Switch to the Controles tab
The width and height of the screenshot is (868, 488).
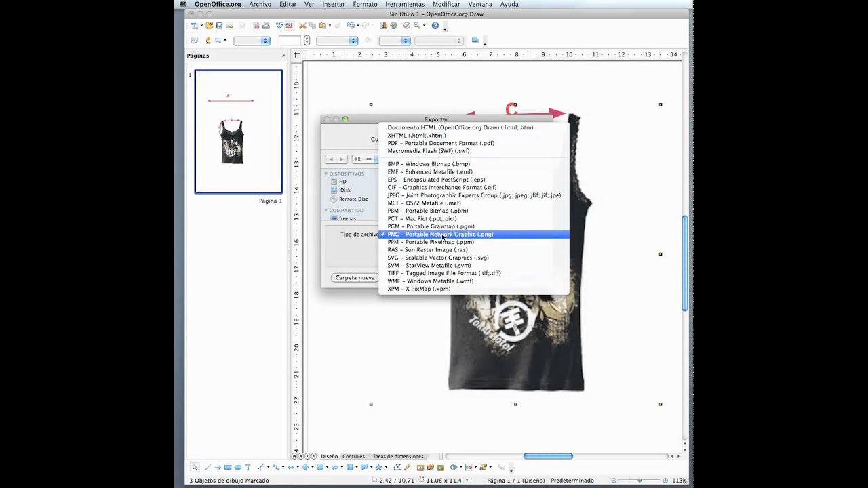(x=353, y=456)
